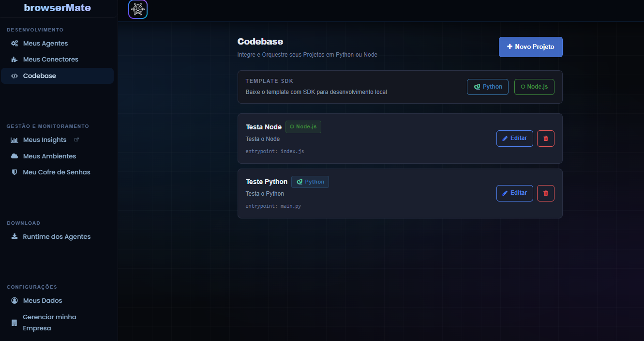Edit the Testa Node project
Viewport: 644px width, 341px height.
(x=515, y=139)
